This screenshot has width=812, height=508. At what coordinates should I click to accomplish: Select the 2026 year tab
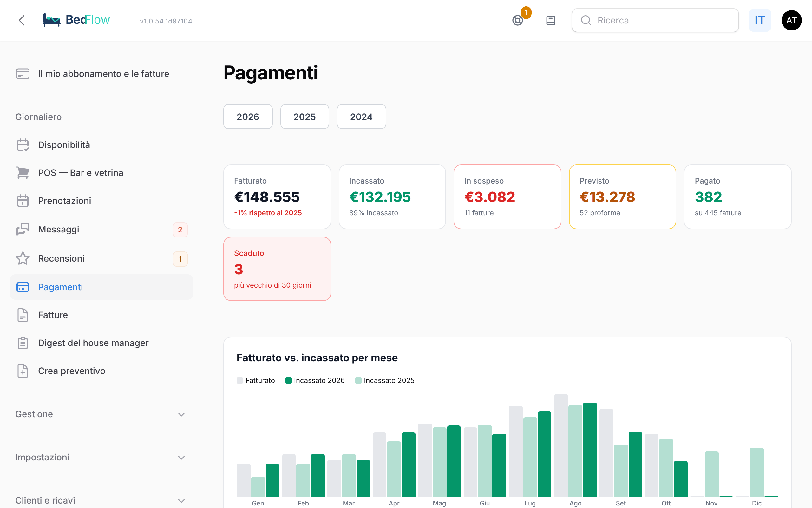click(248, 117)
